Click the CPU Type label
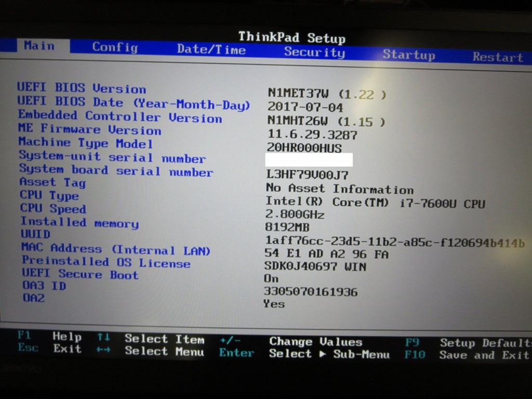This screenshot has width=532, height=399. point(49,195)
